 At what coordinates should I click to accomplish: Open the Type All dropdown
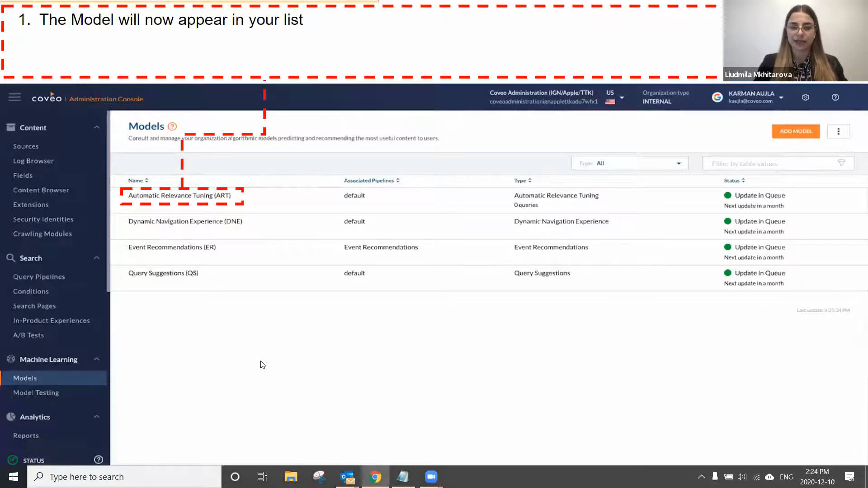[630, 163]
